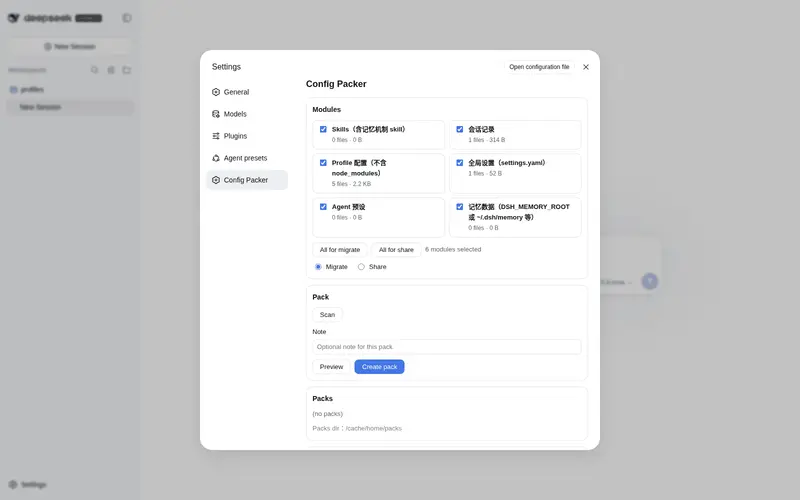Click Settings at the bottom of background sidebar
This screenshot has width=800, height=500.
[x=28, y=484]
